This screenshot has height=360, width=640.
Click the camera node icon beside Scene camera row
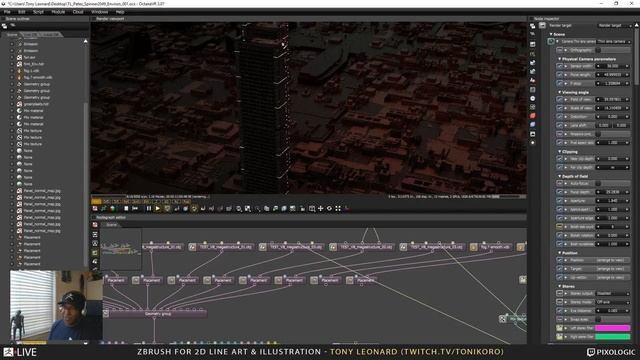(551, 42)
